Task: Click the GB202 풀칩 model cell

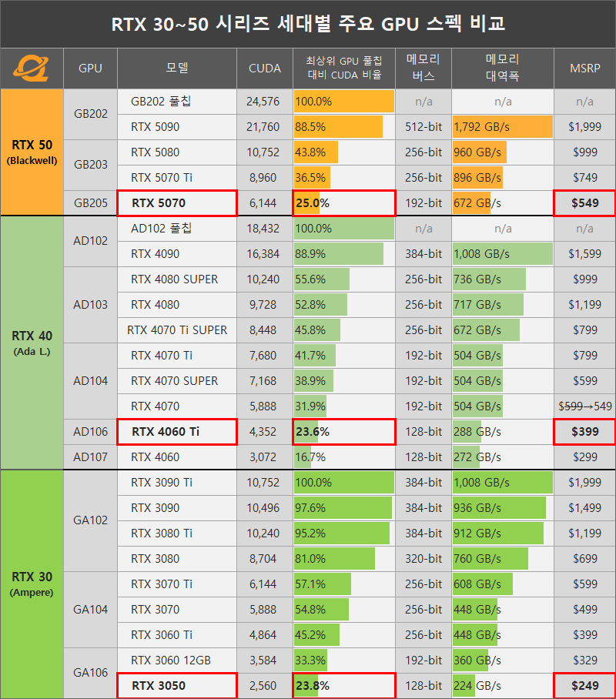Action: (177, 102)
